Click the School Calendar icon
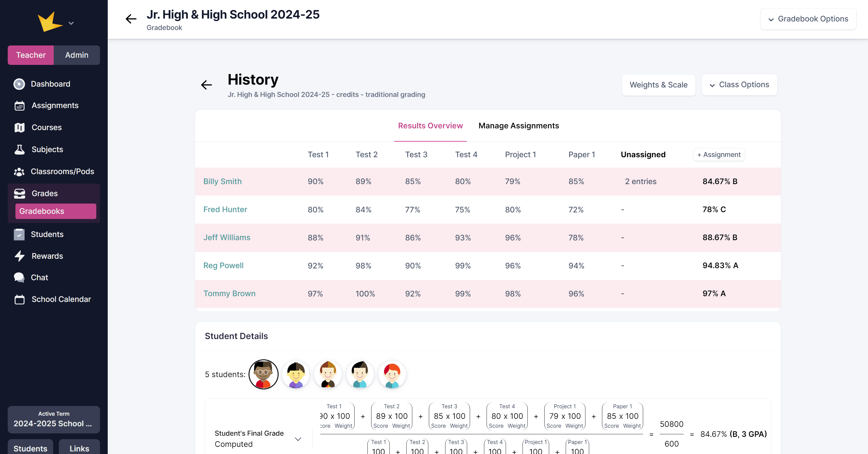 point(19,299)
